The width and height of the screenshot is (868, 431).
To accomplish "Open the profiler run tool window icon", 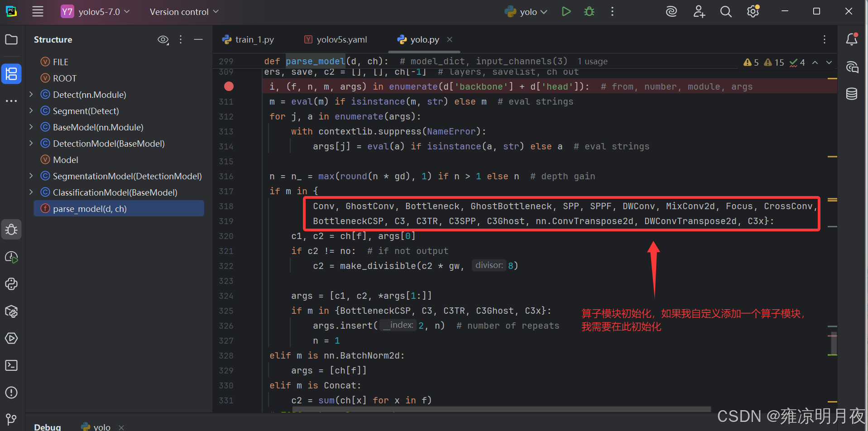I will point(11,257).
